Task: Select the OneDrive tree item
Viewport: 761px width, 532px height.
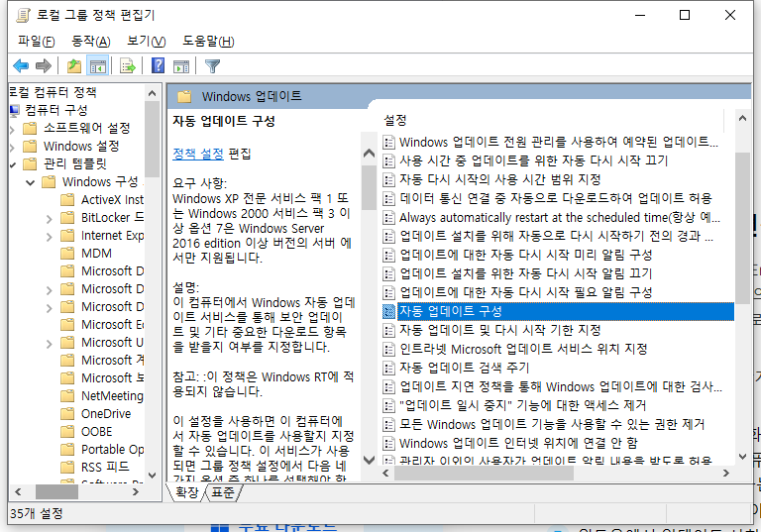Action: point(106,413)
